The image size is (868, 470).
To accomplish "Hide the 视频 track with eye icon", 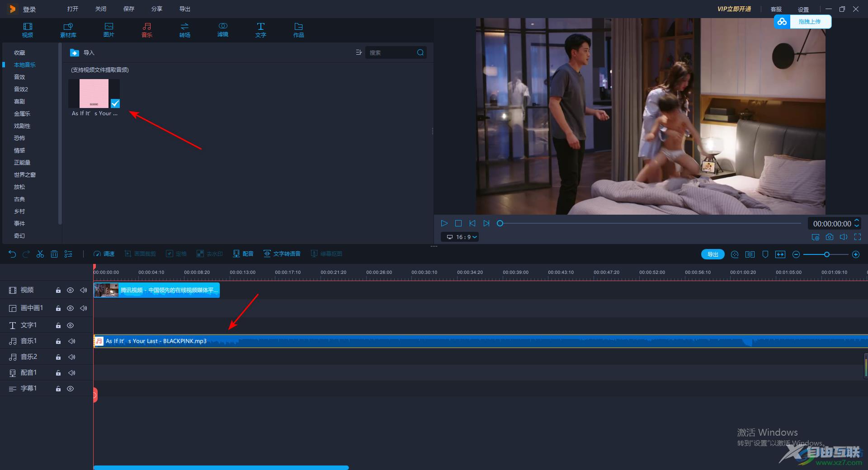I will tap(71, 291).
